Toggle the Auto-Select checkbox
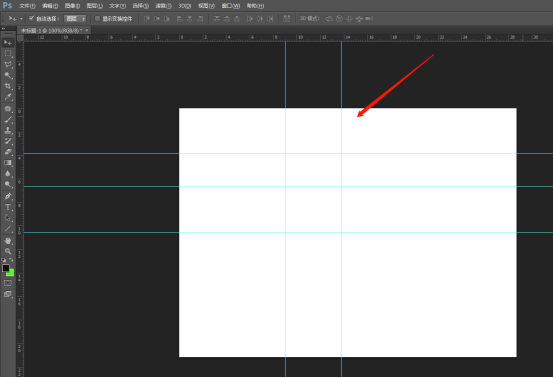Screen dimensions: 554x378 pyautogui.click(x=31, y=18)
